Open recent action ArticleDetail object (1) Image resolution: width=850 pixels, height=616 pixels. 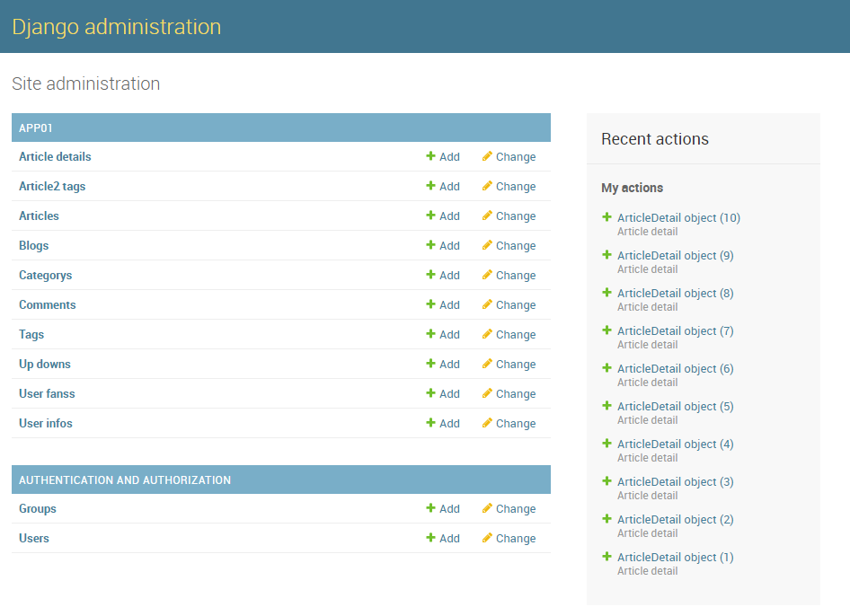(676, 558)
